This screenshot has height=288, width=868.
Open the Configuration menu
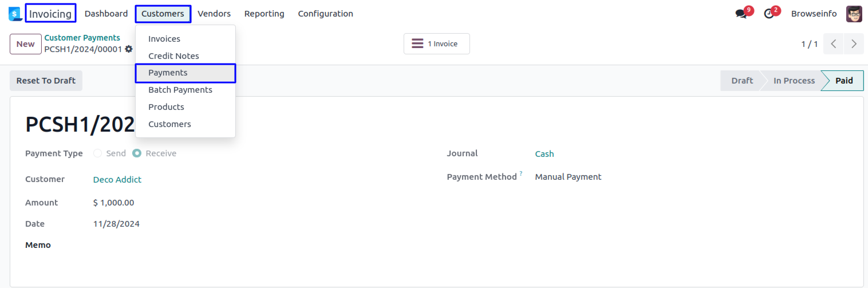point(325,14)
